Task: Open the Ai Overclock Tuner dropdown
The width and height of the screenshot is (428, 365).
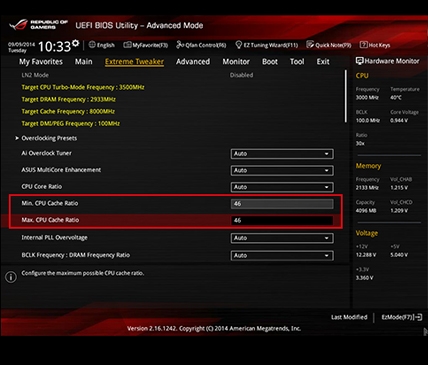Action: (282, 154)
